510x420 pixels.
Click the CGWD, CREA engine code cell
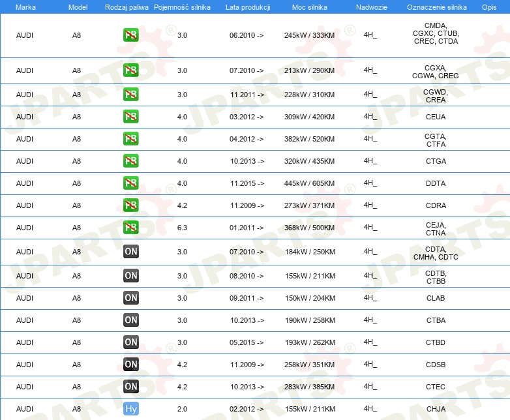pyautogui.click(x=436, y=96)
